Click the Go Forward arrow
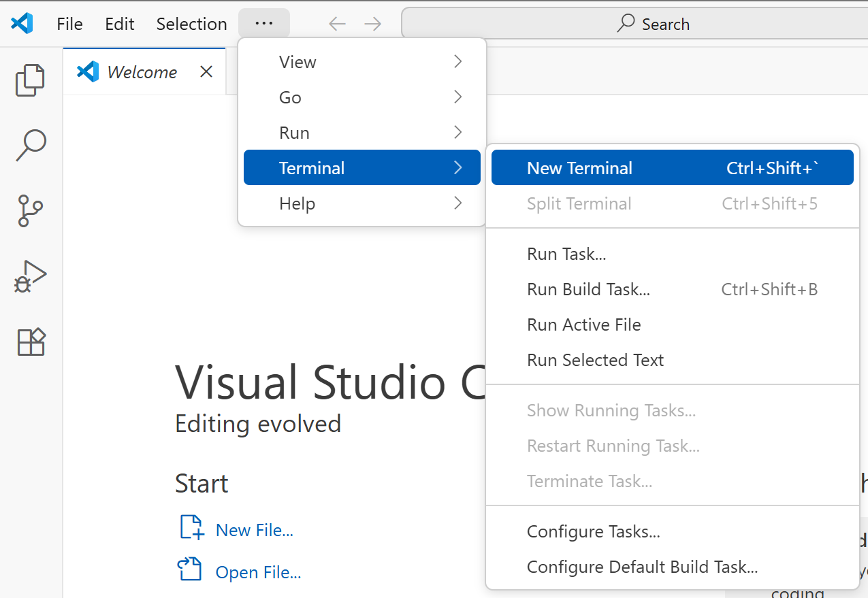The width and height of the screenshot is (868, 598). point(372,24)
